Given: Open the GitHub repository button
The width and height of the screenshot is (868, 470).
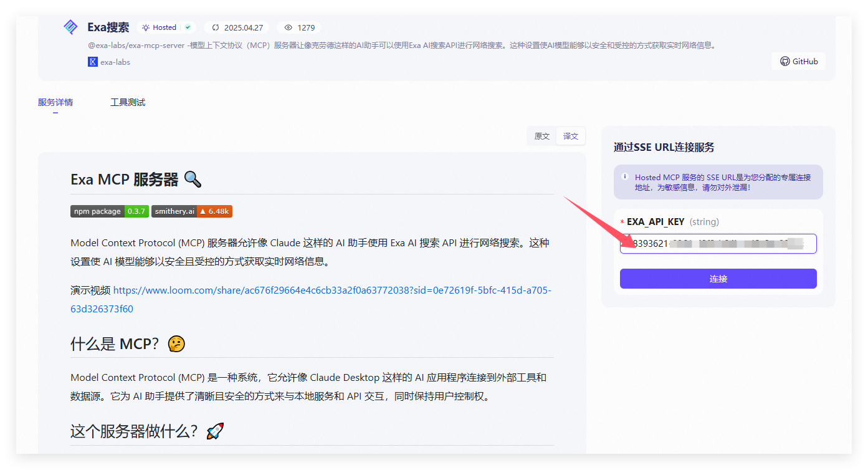Looking at the screenshot, I should (799, 61).
